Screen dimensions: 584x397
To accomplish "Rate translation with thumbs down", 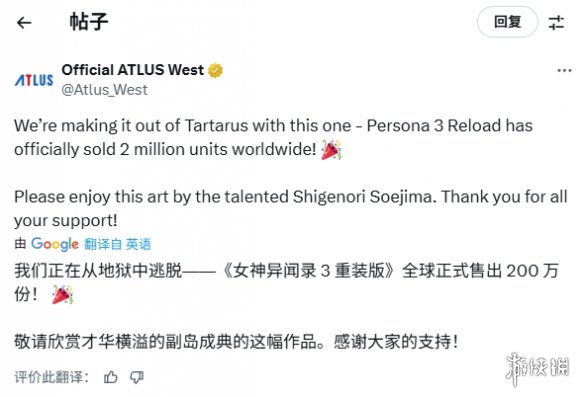I will [x=137, y=377].
